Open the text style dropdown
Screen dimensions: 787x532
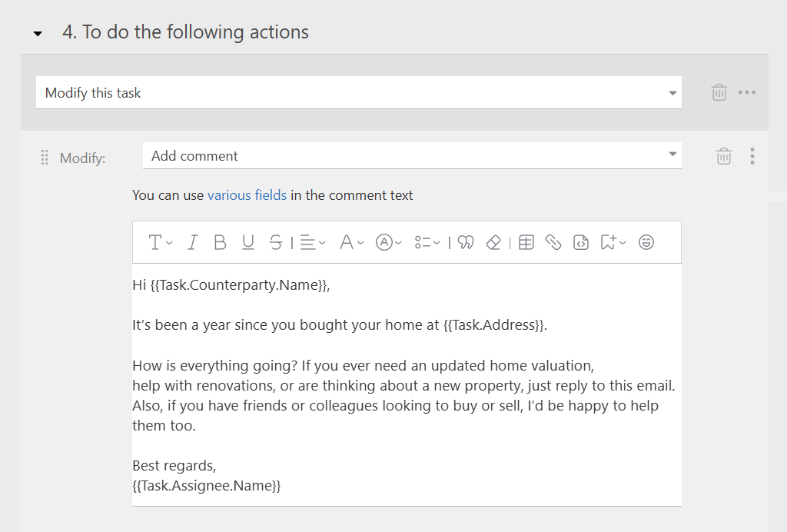tap(160, 243)
